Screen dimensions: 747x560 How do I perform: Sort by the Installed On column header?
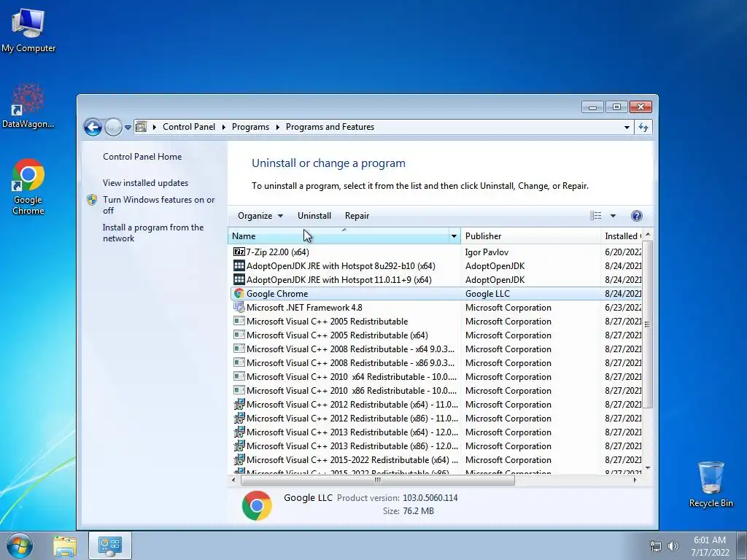622,236
